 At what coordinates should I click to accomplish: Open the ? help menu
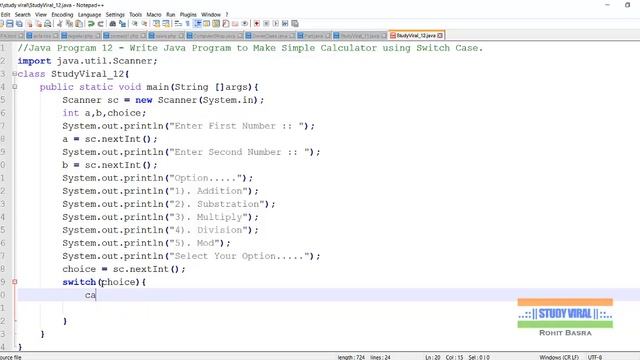click(227, 15)
